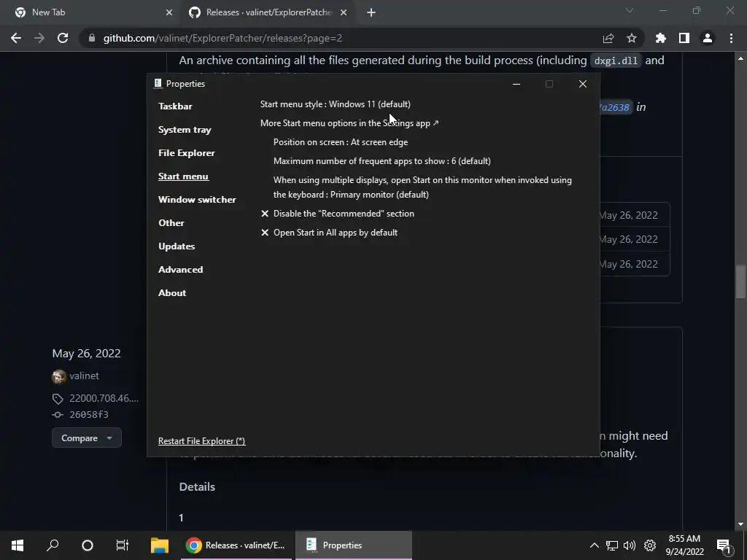The image size is (747, 560).
Task: Open release tag 22000.708.46
Action: coord(104,398)
